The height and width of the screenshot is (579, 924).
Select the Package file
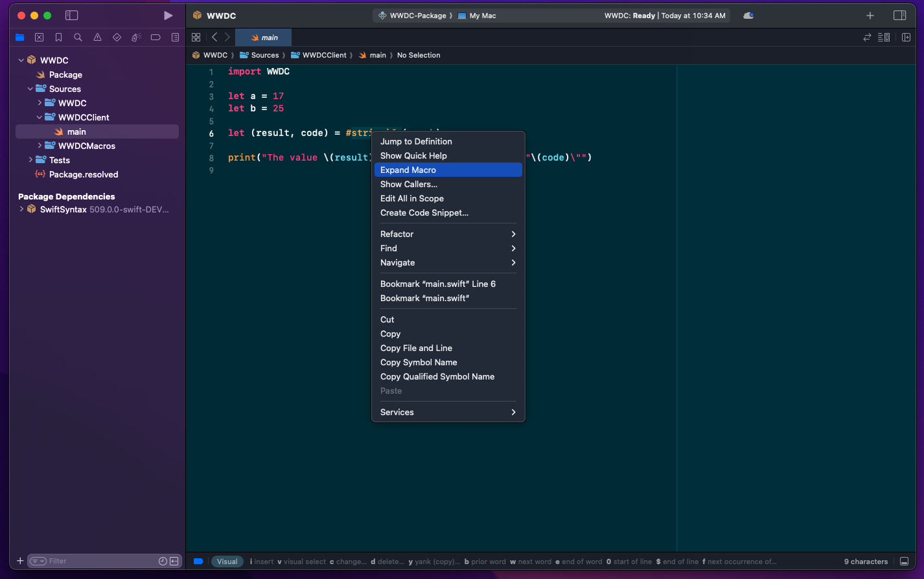(x=65, y=74)
